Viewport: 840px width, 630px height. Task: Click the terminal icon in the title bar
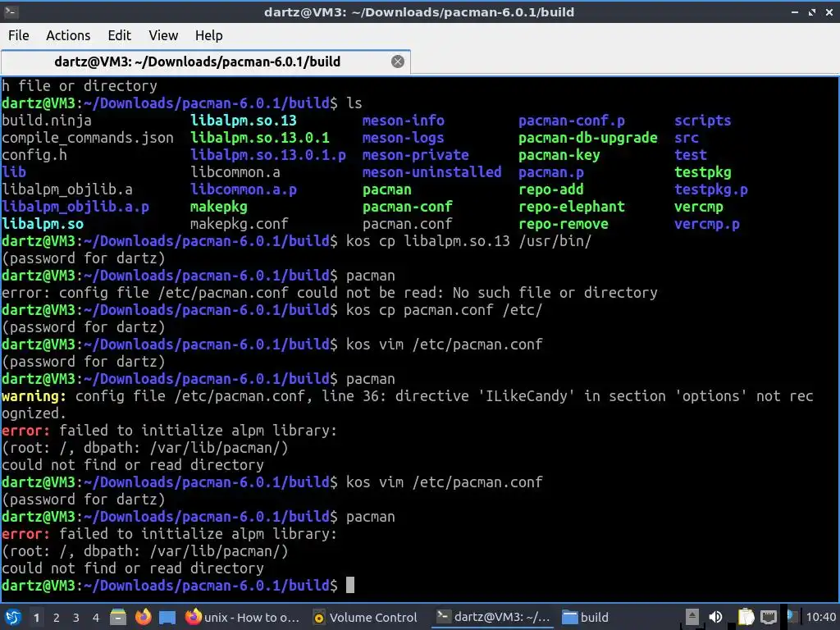[x=11, y=11]
